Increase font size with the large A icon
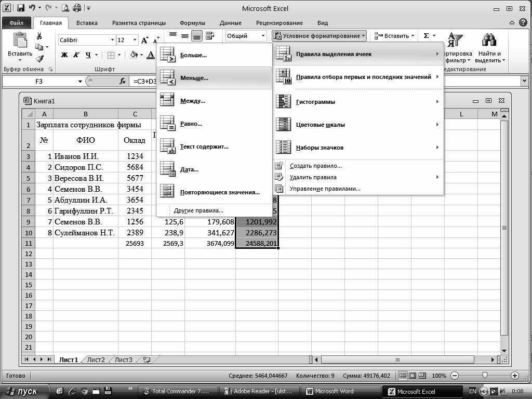The height and width of the screenshot is (399, 532). click(x=144, y=40)
